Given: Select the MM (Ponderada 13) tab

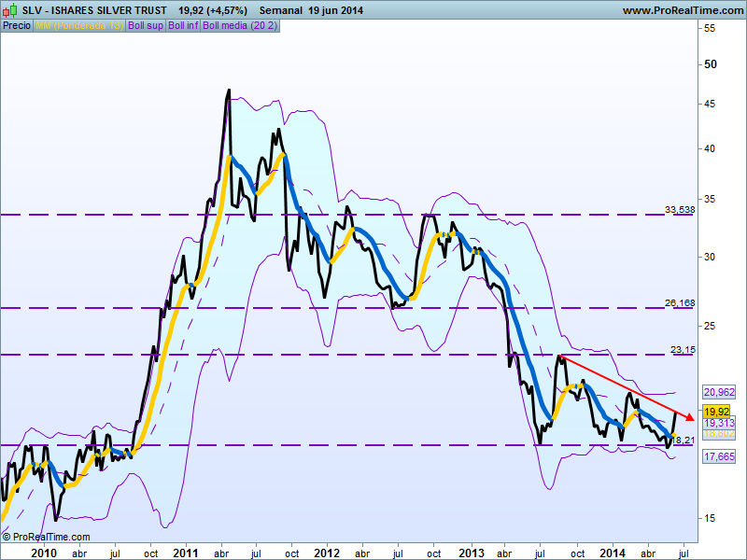Looking at the screenshot, I should click(x=78, y=25).
